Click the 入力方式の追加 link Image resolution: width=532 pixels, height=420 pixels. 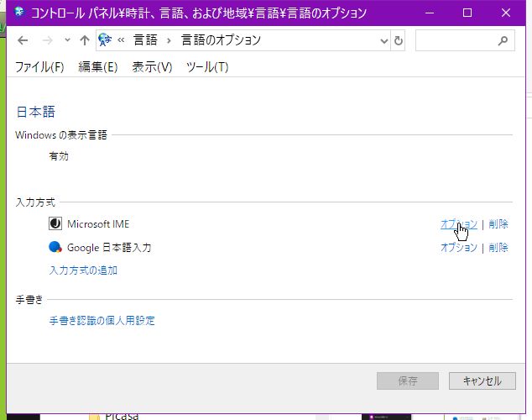tap(83, 270)
